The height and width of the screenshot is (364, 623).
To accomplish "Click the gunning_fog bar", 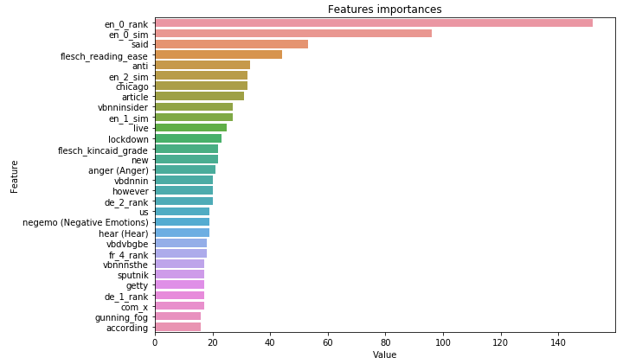I will coord(178,316).
